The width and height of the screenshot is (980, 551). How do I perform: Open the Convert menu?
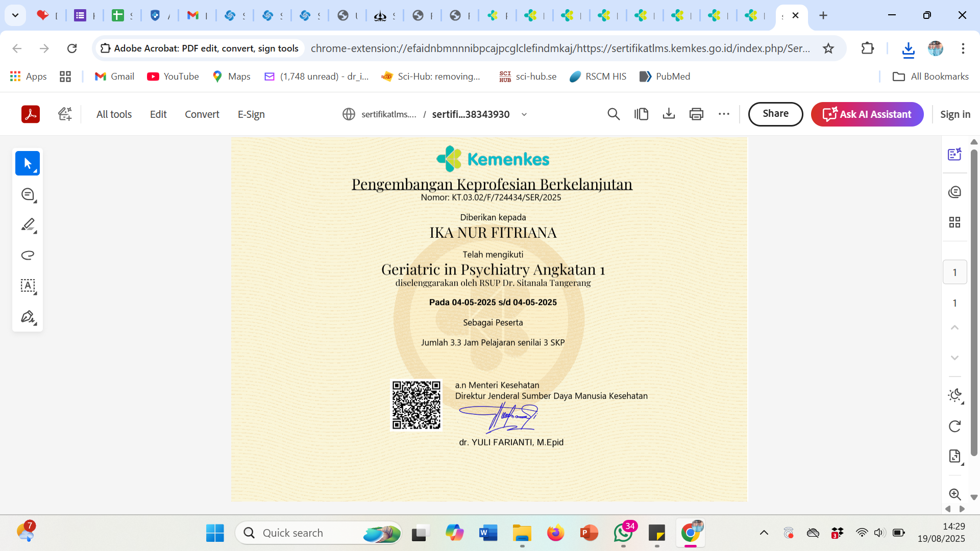202,114
